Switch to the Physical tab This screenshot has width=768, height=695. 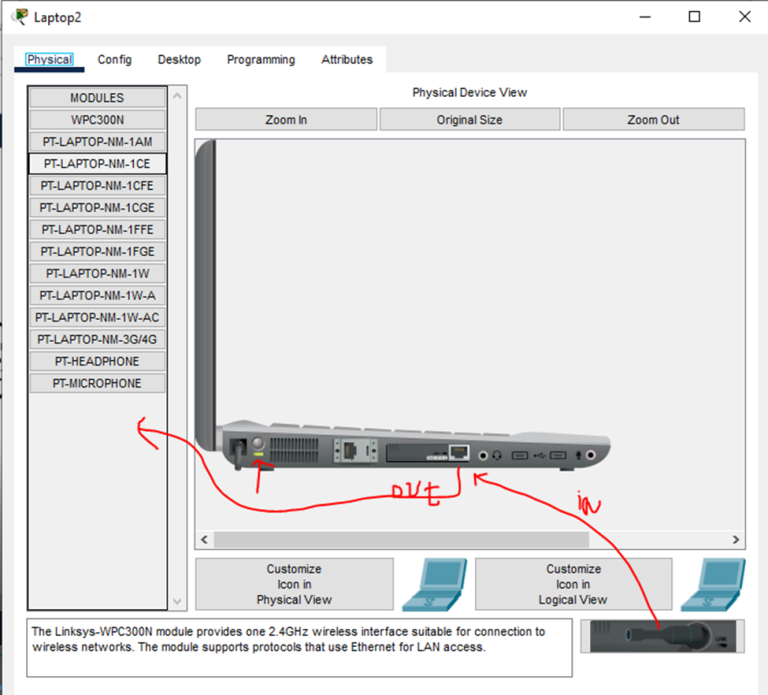point(49,60)
